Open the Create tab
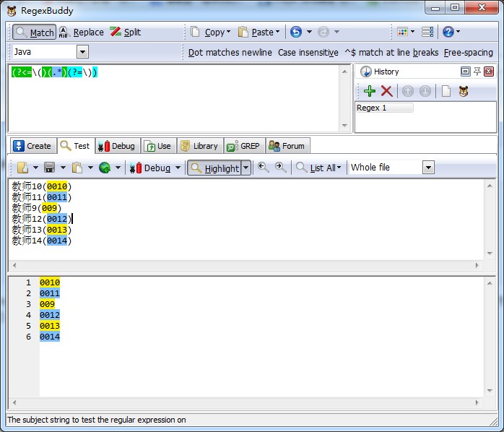Viewport: 504px width, 432px height. [x=32, y=146]
